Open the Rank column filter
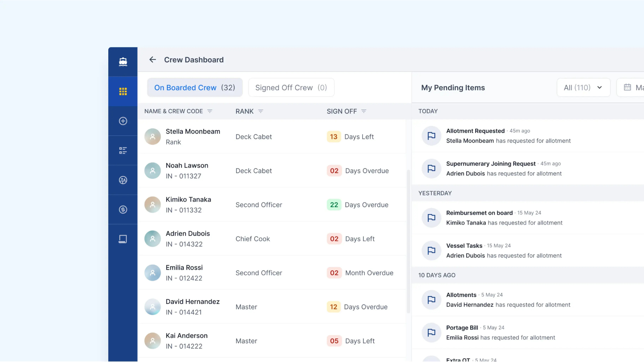 click(x=261, y=111)
